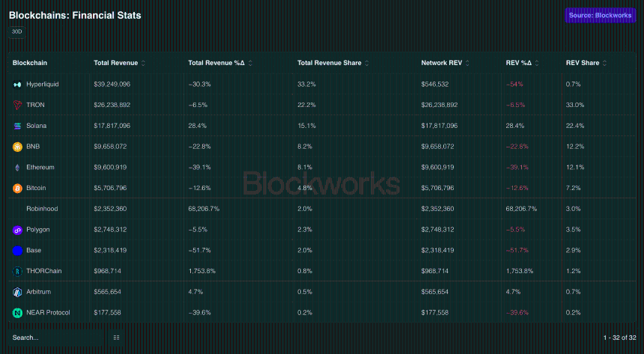Click the Polygon purple icon
Screen dimensions: 644x354
click(17, 230)
